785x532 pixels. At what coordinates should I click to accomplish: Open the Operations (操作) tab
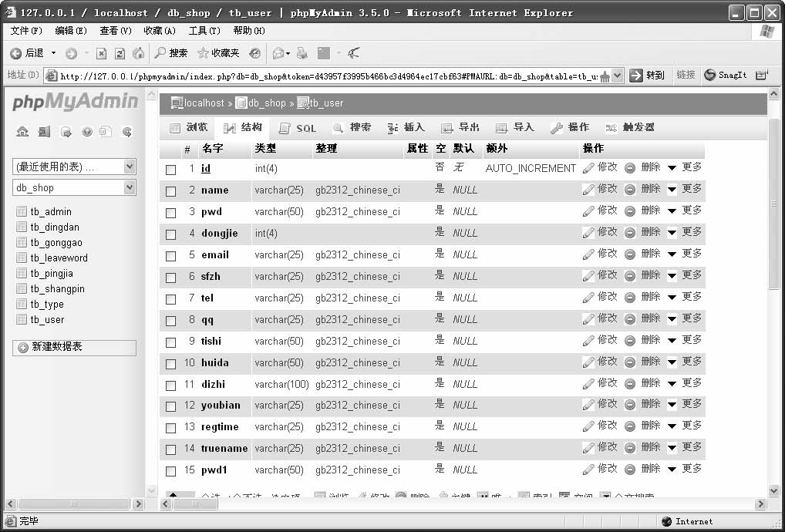[x=570, y=128]
